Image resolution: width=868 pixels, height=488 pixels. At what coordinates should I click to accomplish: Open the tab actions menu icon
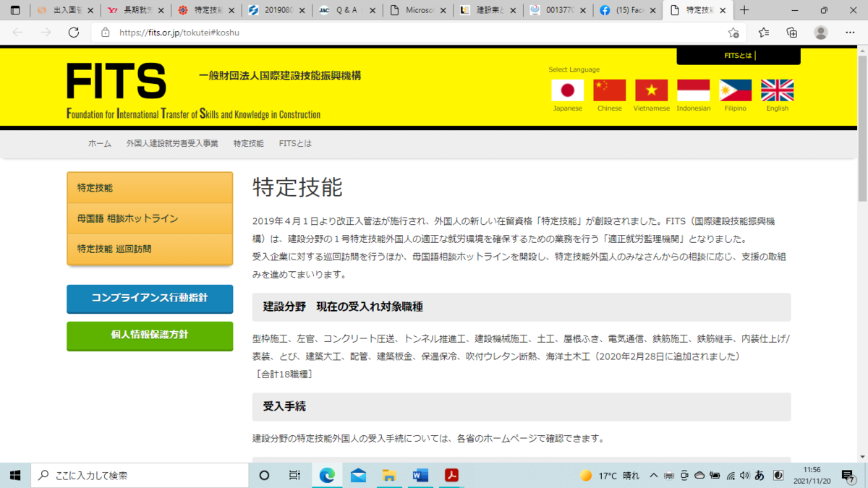[x=15, y=10]
